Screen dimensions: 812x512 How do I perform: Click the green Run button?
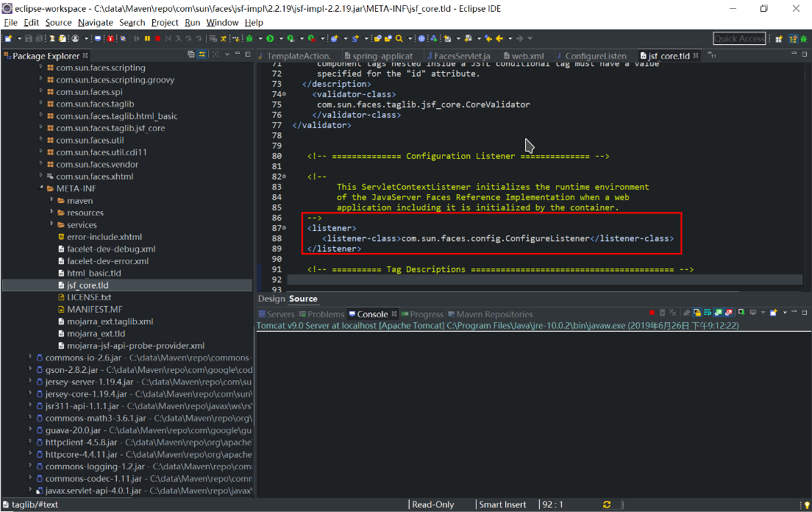tap(270, 38)
